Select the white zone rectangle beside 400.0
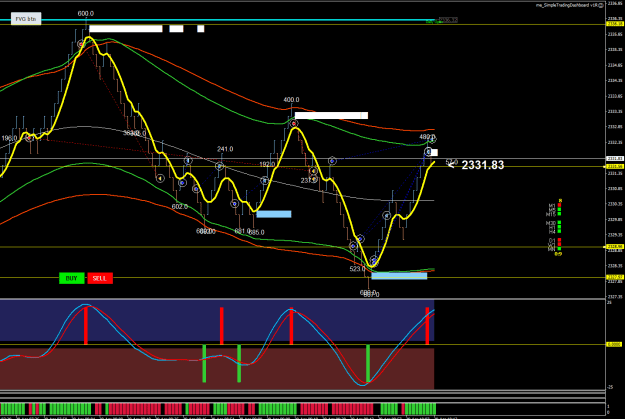 331,116
